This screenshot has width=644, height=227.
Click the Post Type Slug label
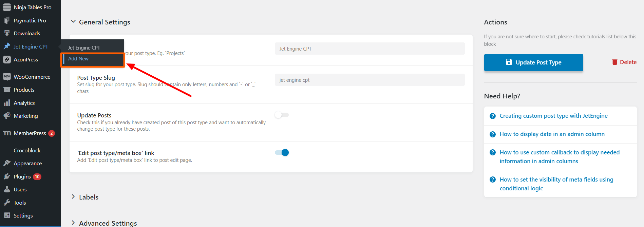click(x=96, y=78)
